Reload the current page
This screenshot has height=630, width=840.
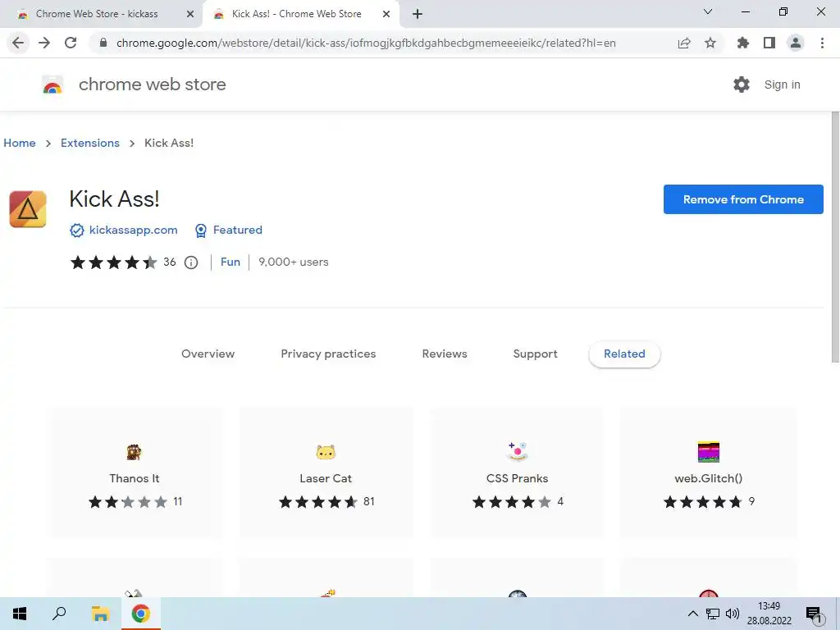point(71,43)
